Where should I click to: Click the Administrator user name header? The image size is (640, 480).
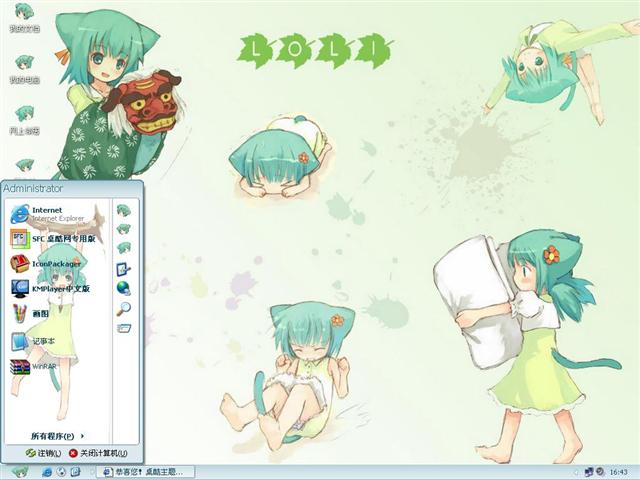coord(33,189)
